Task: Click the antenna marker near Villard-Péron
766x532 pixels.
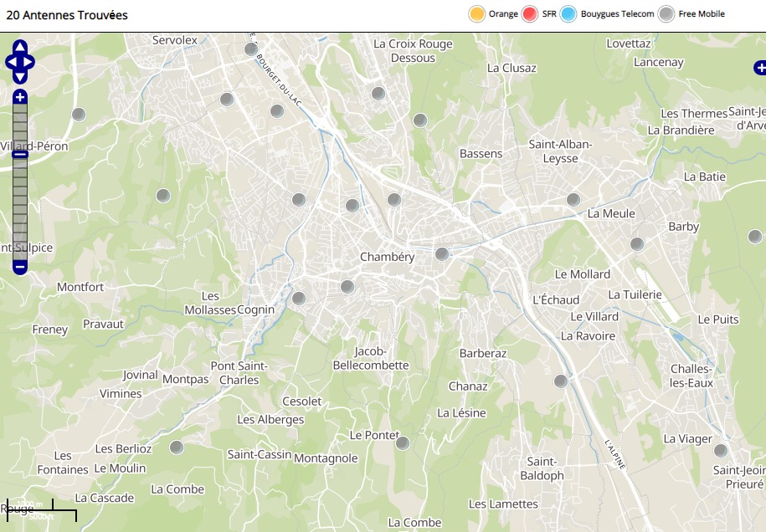Action: [79, 115]
